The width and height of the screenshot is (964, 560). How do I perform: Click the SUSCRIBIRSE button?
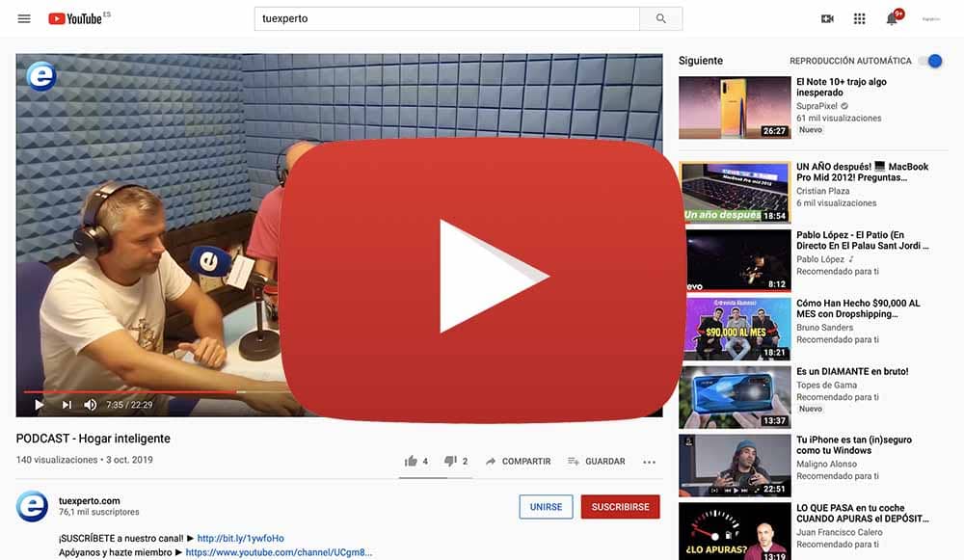tap(620, 507)
